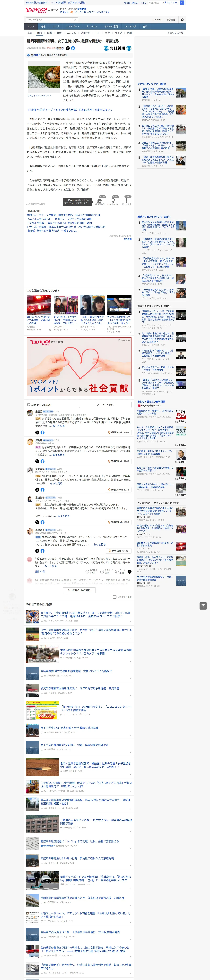The width and height of the screenshot is (210, 980).
Task: Open the ランキング navigation tab
Action: pyautogui.click(x=130, y=26)
